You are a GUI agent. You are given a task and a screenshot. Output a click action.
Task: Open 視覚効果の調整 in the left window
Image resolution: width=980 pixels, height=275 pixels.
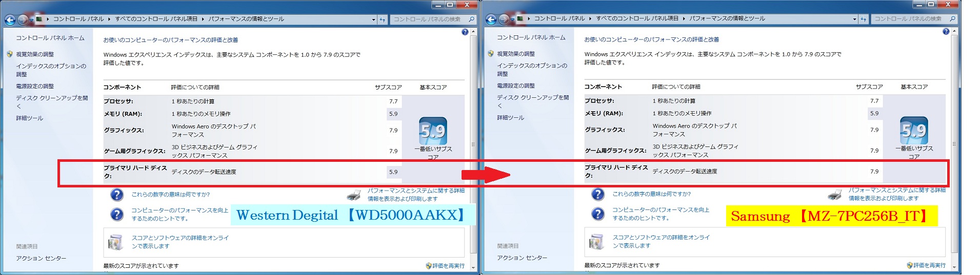pyautogui.click(x=35, y=54)
